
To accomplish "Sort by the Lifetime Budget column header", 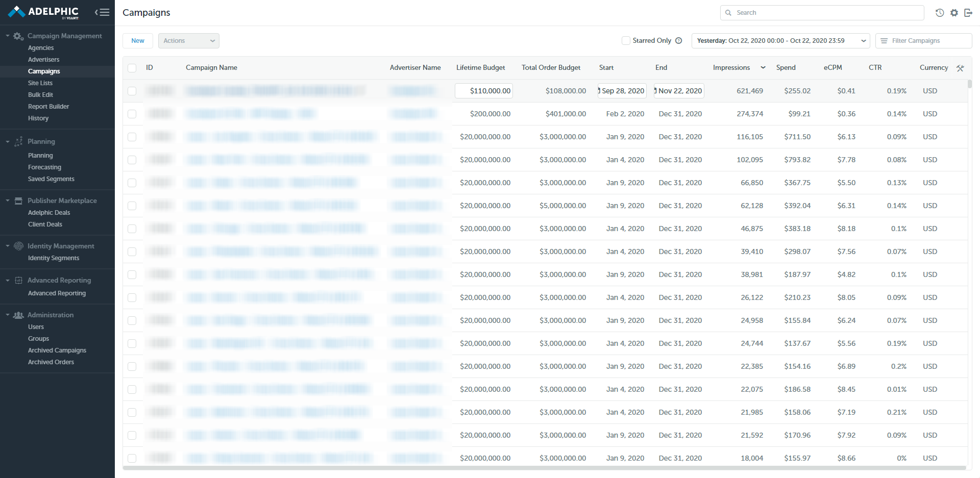I will click(x=481, y=68).
